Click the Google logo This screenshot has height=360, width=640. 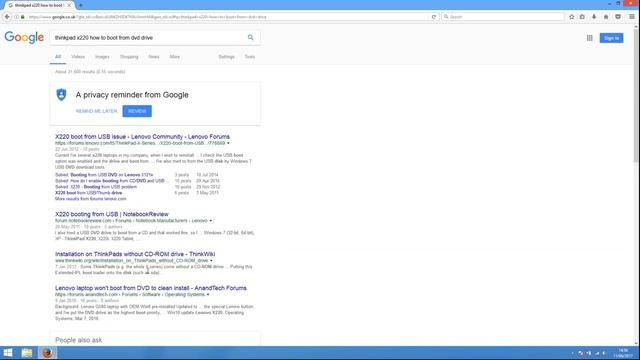point(24,38)
